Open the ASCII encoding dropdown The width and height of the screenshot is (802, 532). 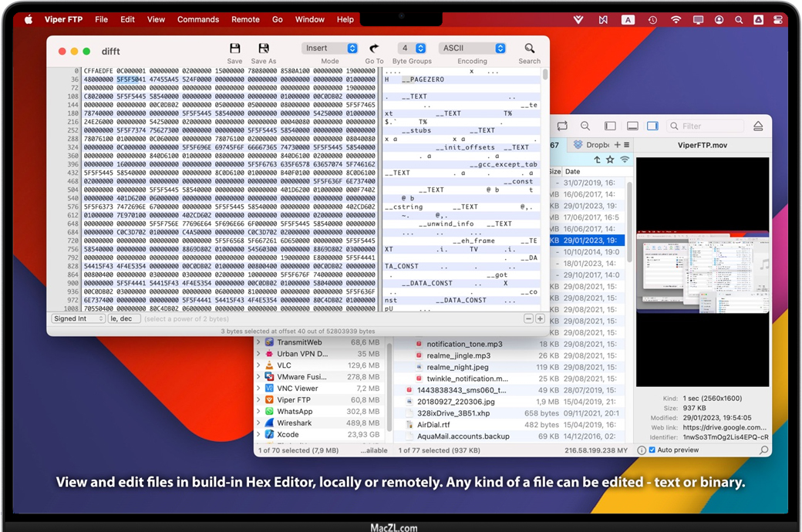coord(472,48)
